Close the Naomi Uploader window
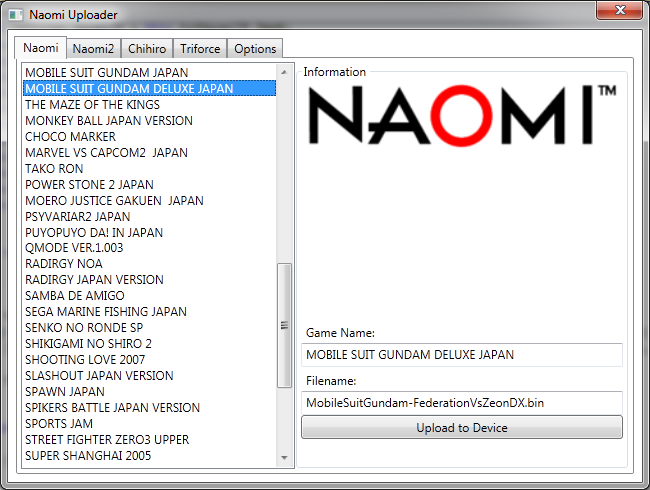Viewport: 650px width, 490px height. [620, 10]
